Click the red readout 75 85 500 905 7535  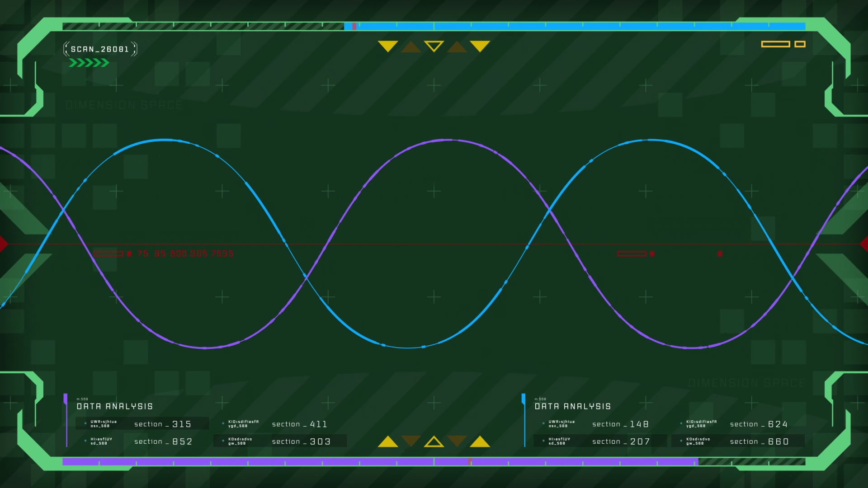[185, 253]
